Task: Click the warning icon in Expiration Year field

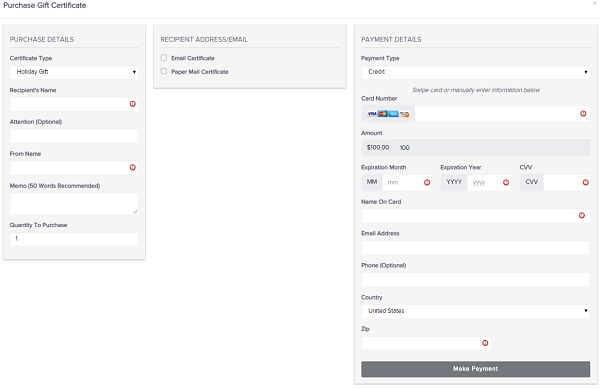Action: coord(506,182)
